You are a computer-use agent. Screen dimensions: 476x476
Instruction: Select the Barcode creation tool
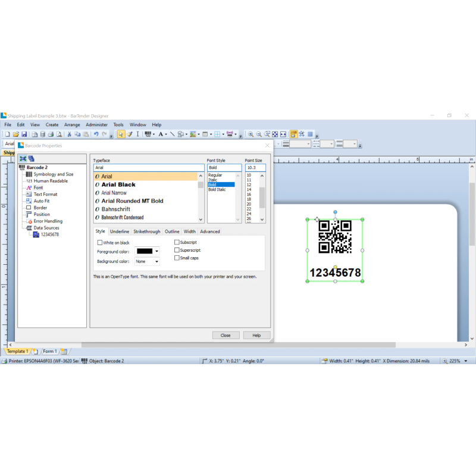[x=148, y=134]
